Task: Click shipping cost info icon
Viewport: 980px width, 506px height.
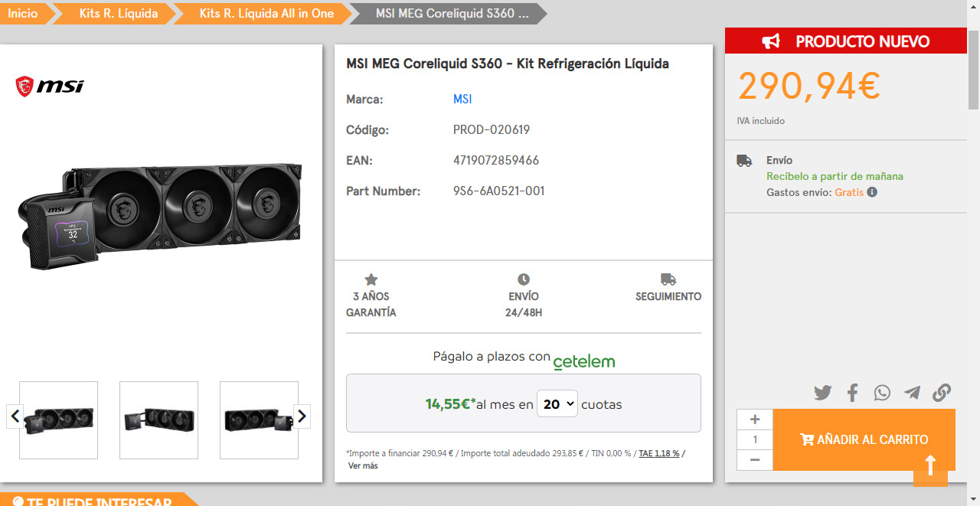Action: coord(872,192)
